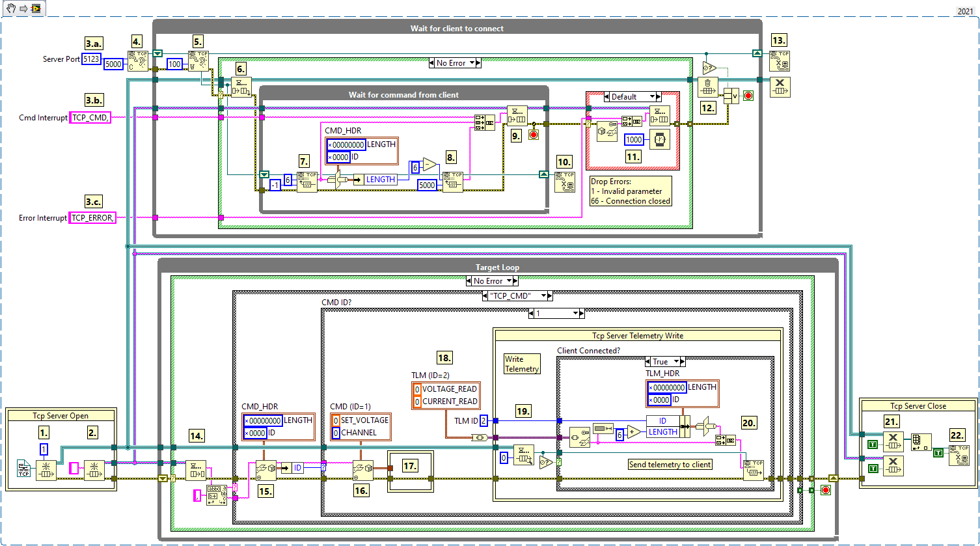Select the TCP Write node near label 20

pos(754,470)
